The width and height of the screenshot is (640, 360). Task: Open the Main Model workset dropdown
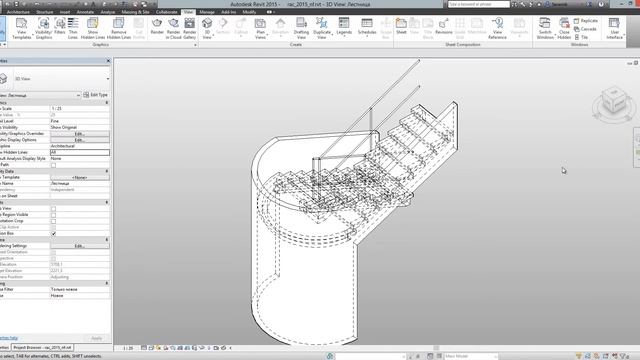[x=470, y=356]
